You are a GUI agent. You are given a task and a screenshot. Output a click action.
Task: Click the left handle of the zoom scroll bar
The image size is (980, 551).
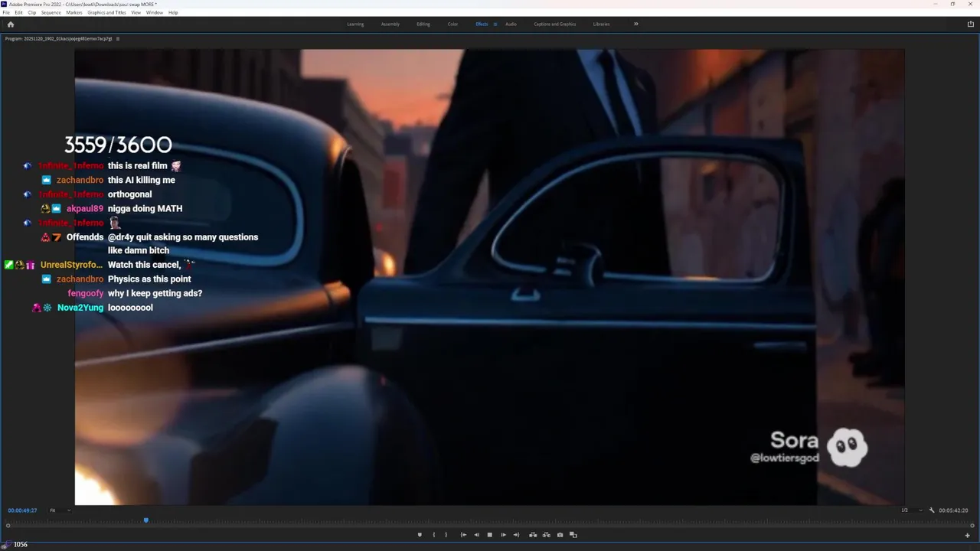click(x=8, y=526)
